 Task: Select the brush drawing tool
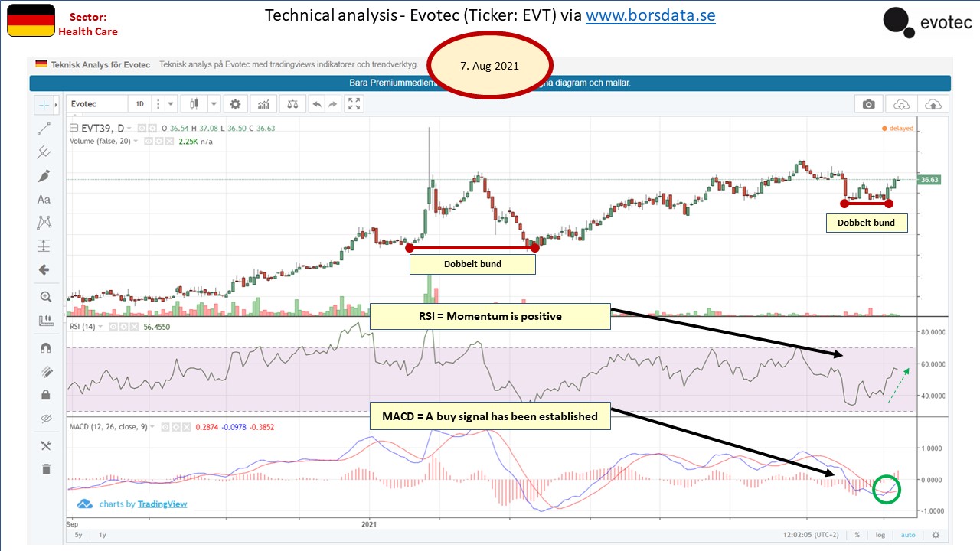pos(44,176)
